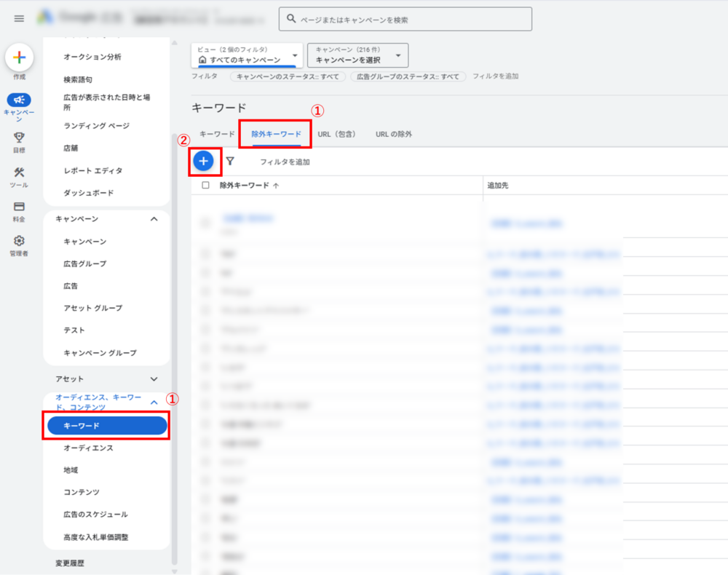Open the キャンペーンを選択 dropdown
The image size is (728, 575).
tap(357, 55)
